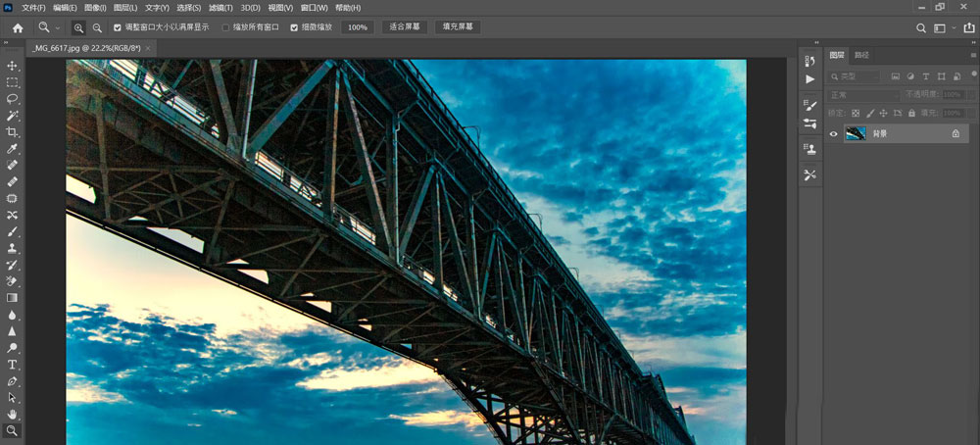The height and width of the screenshot is (445, 980).
Task: Hide the 背景 layer with eye icon
Action: point(834,133)
